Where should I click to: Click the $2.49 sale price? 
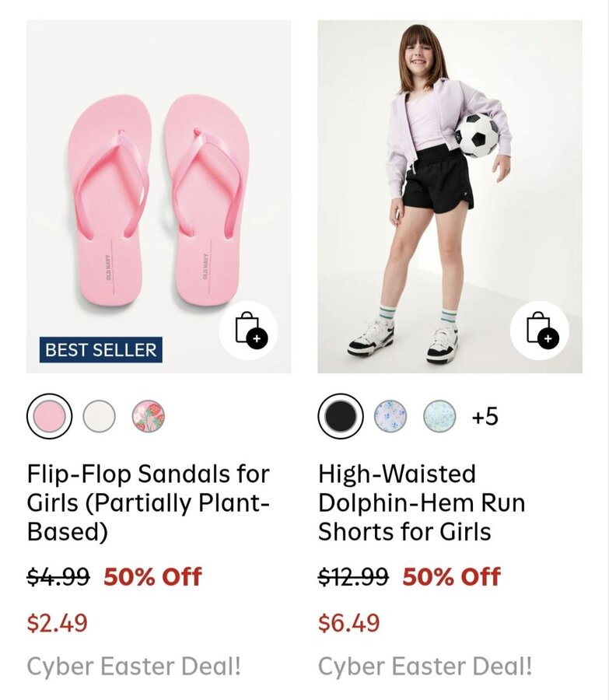point(58,623)
